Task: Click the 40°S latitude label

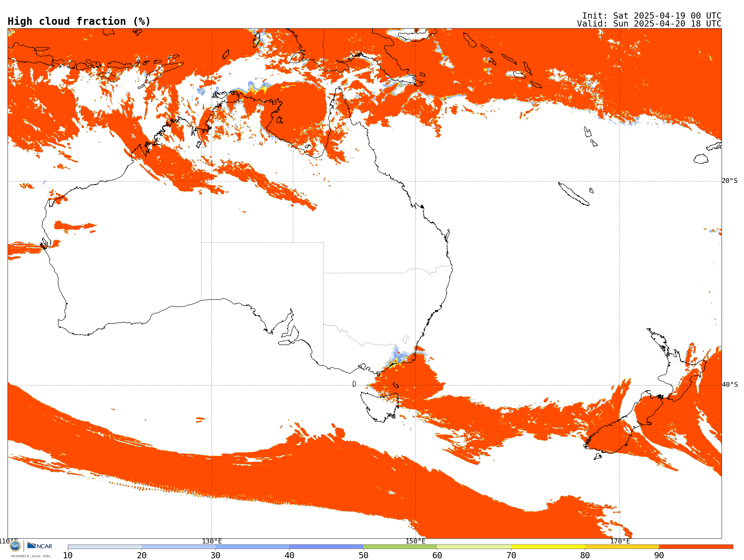Action: 730,385
